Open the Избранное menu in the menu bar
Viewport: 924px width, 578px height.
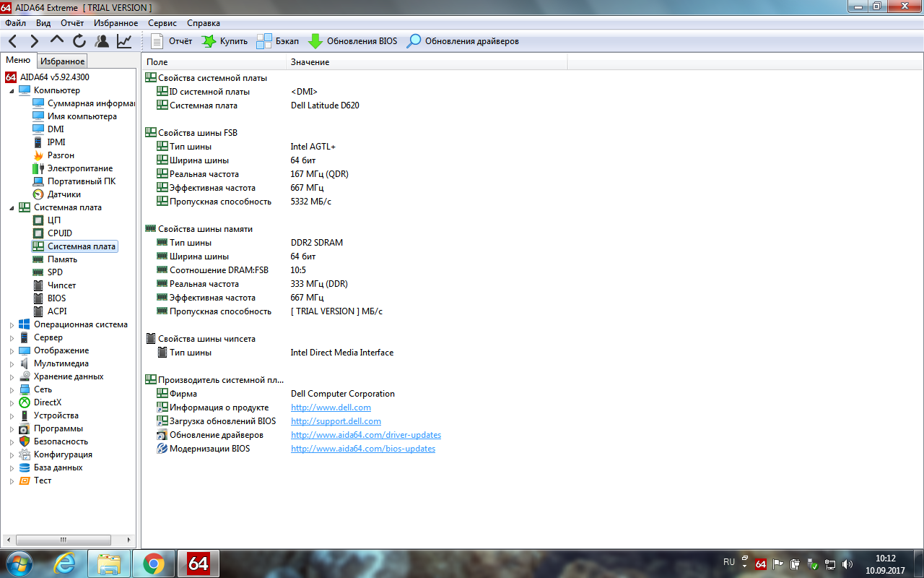click(115, 23)
